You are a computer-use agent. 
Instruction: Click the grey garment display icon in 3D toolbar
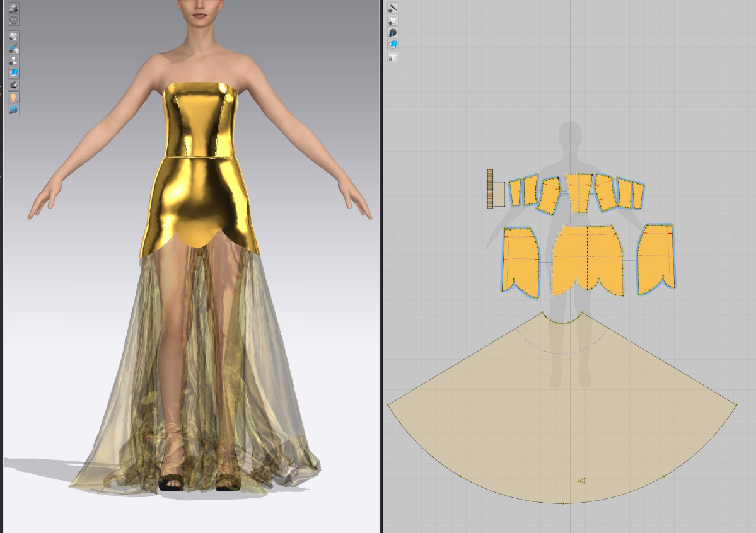[13, 20]
